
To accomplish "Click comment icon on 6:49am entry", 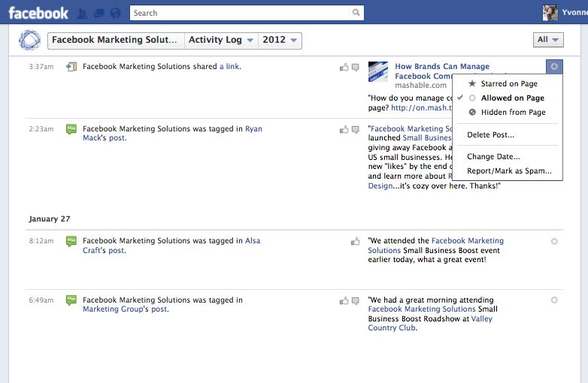I will pos(355,300).
